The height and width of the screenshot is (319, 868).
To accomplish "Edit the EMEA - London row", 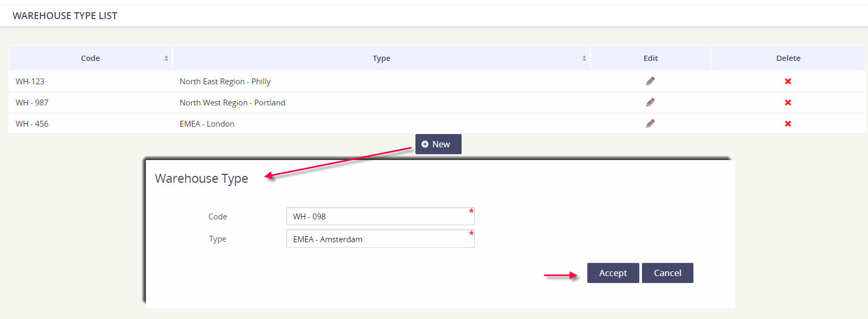I will click(x=650, y=123).
